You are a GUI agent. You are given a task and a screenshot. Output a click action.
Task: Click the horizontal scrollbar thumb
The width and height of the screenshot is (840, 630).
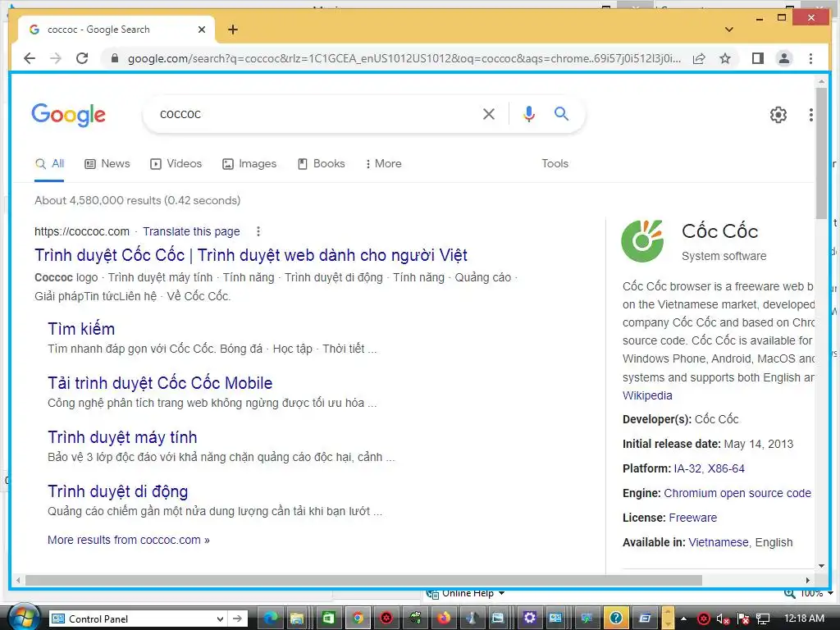(363, 580)
